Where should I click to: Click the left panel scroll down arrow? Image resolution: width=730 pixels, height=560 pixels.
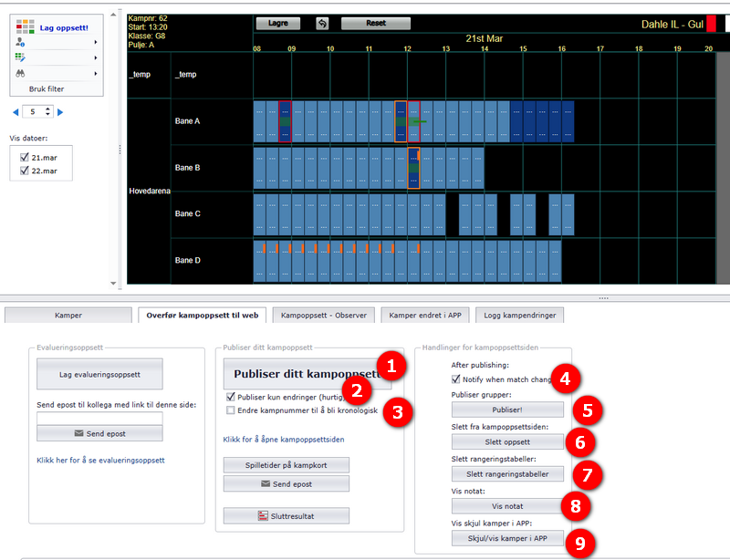[113, 283]
